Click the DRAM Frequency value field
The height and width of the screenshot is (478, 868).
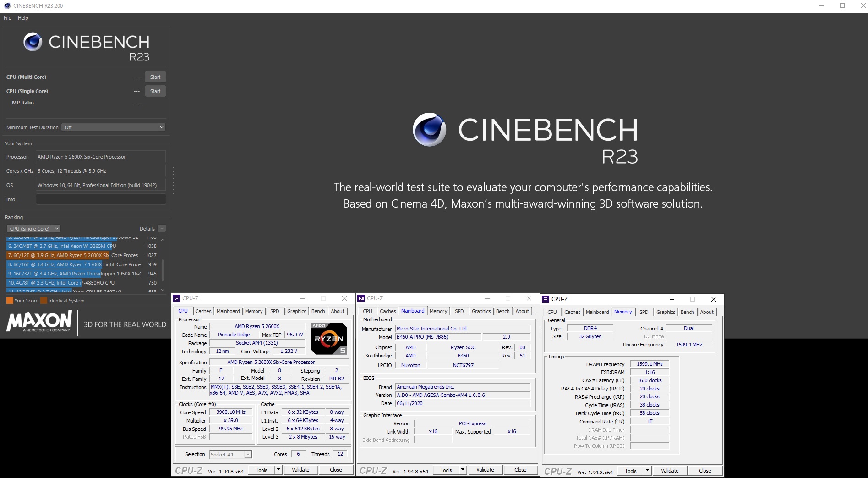[x=650, y=364]
